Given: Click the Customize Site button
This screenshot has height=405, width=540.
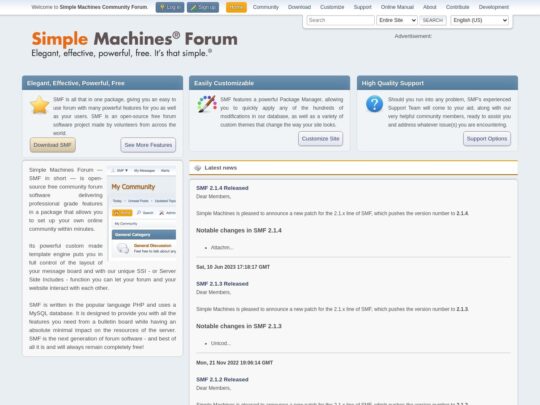Looking at the screenshot, I should coord(321,138).
